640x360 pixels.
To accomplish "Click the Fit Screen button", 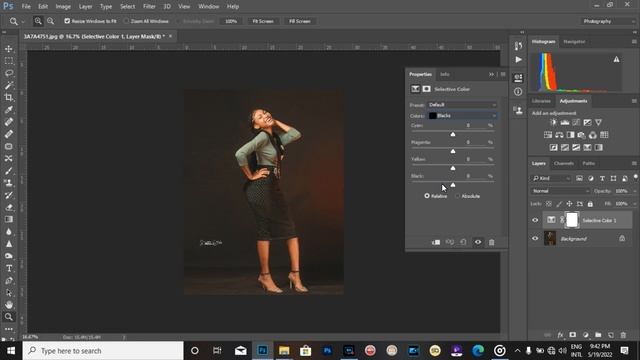I will tap(263, 21).
